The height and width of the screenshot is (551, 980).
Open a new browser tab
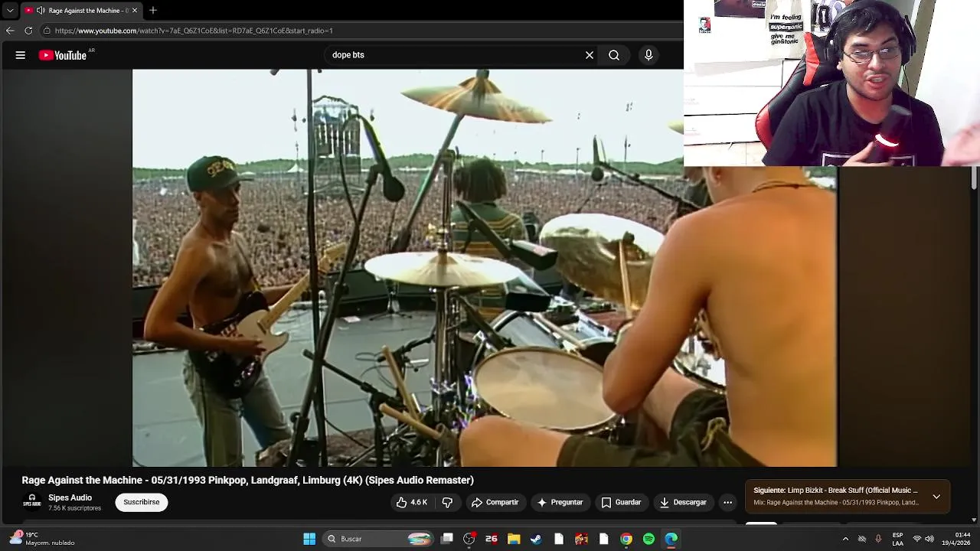pos(153,10)
